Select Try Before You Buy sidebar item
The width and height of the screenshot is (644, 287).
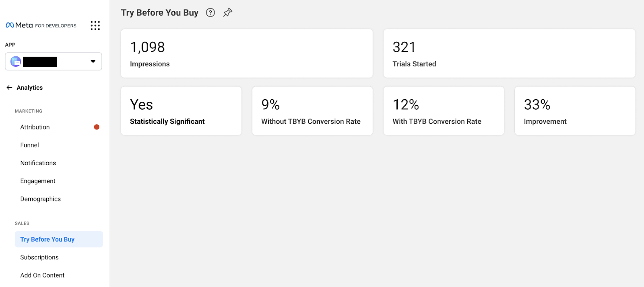tap(47, 240)
